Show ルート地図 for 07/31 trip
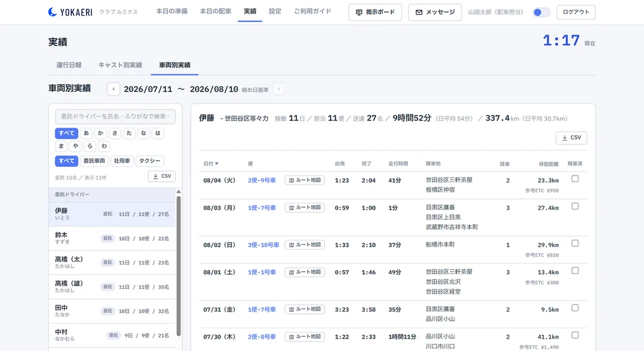644x351 pixels. (305, 309)
